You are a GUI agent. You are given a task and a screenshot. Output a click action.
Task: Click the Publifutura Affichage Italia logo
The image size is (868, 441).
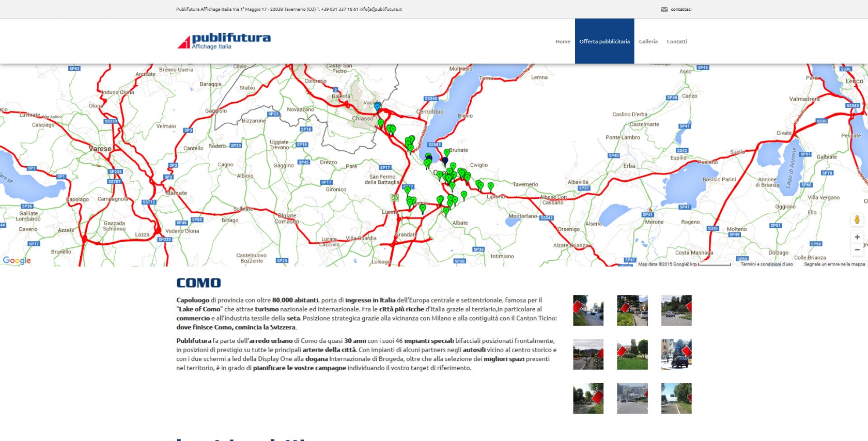click(x=224, y=41)
